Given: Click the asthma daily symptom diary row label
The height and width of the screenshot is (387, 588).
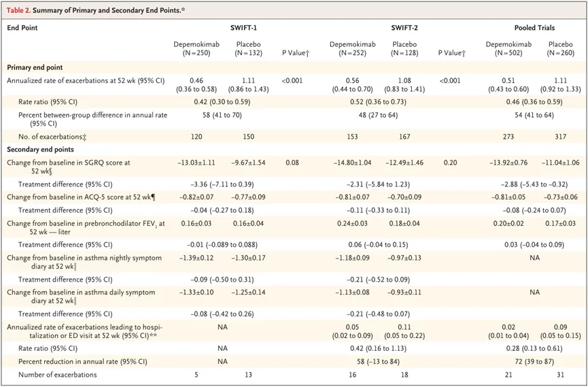Looking at the screenshot, I should click(79, 296).
